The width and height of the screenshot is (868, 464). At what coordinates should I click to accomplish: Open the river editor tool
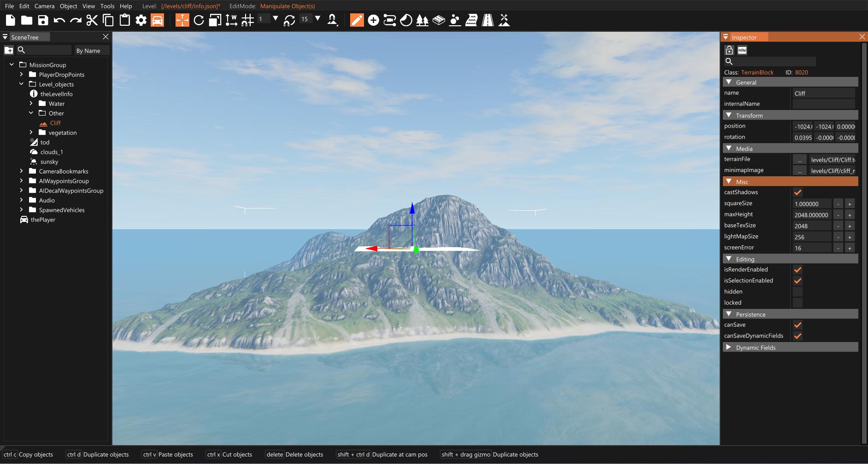(x=471, y=20)
